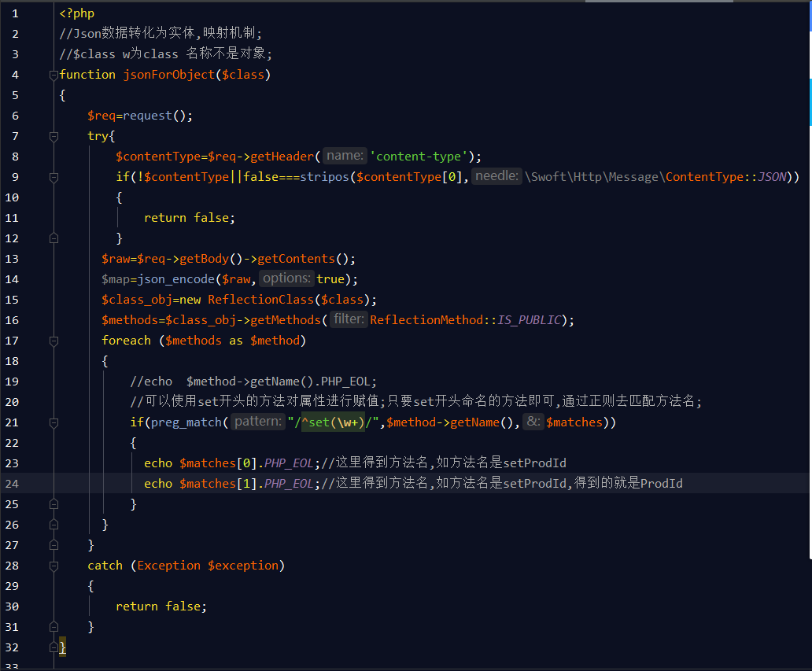Click the comment ending with '得到的就是ProdId'
The width and height of the screenshot is (812, 671).
[502, 483]
